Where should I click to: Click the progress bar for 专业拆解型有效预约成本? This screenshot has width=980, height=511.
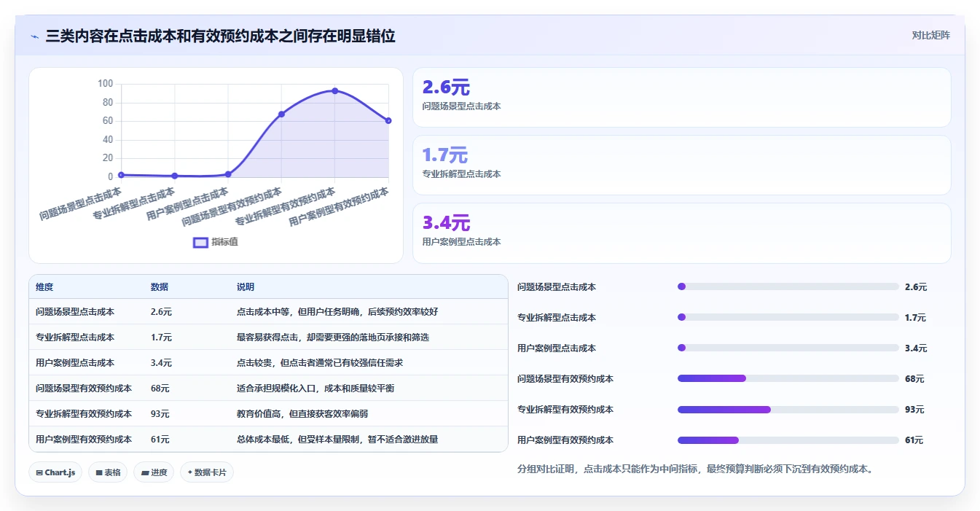click(x=788, y=409)
